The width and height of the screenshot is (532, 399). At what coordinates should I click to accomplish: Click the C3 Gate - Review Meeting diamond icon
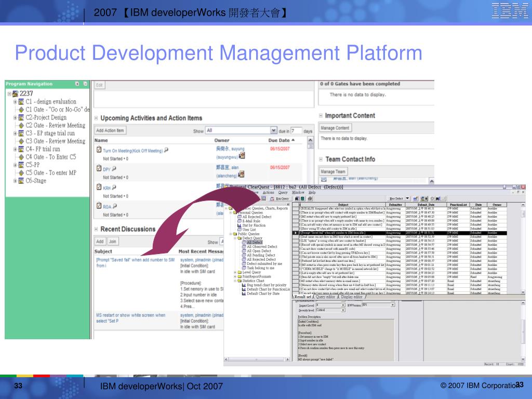point(21,141)
